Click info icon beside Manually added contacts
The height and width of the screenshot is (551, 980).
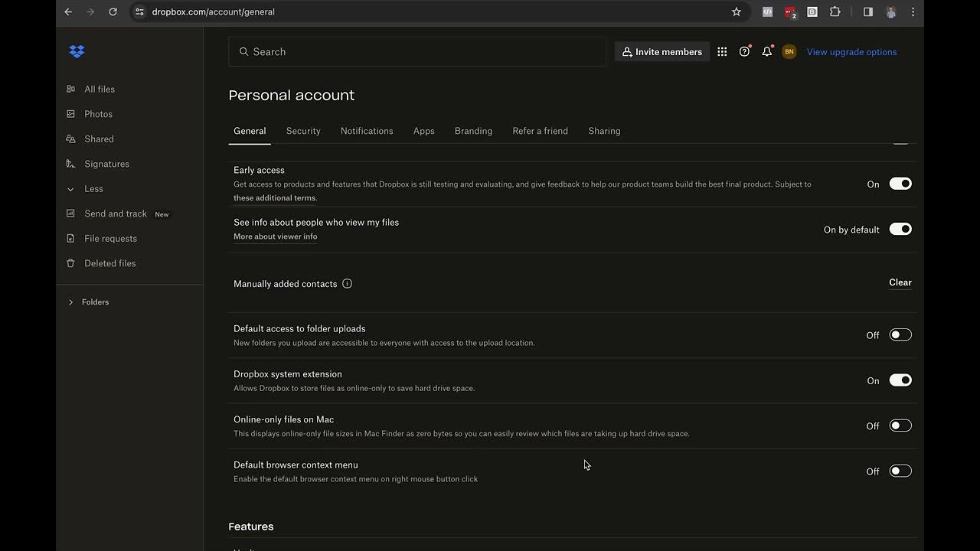click(x=347, y=284)
